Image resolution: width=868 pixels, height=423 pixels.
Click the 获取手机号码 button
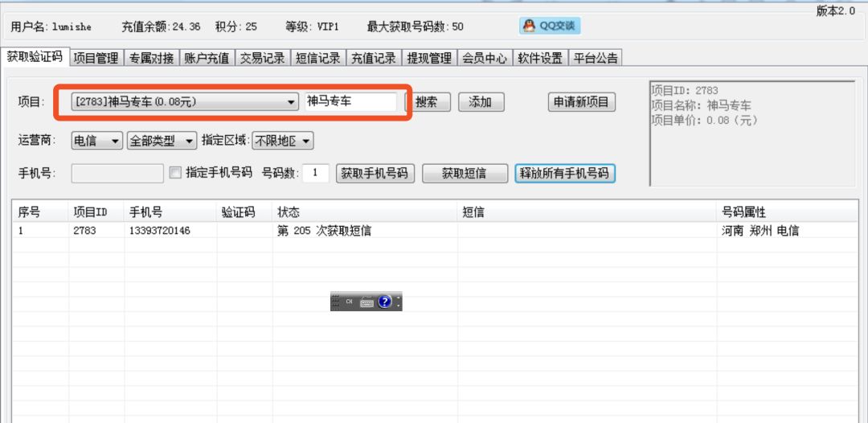[375, 173]
